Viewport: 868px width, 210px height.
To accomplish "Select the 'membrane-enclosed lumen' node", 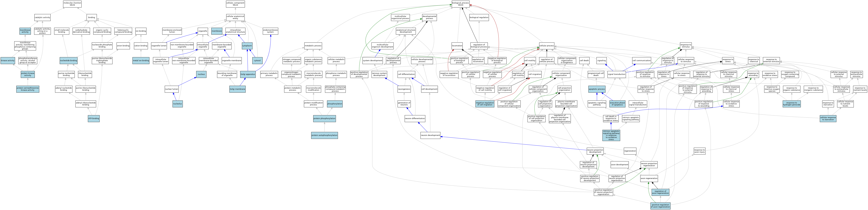I will [x=172, y=31].
